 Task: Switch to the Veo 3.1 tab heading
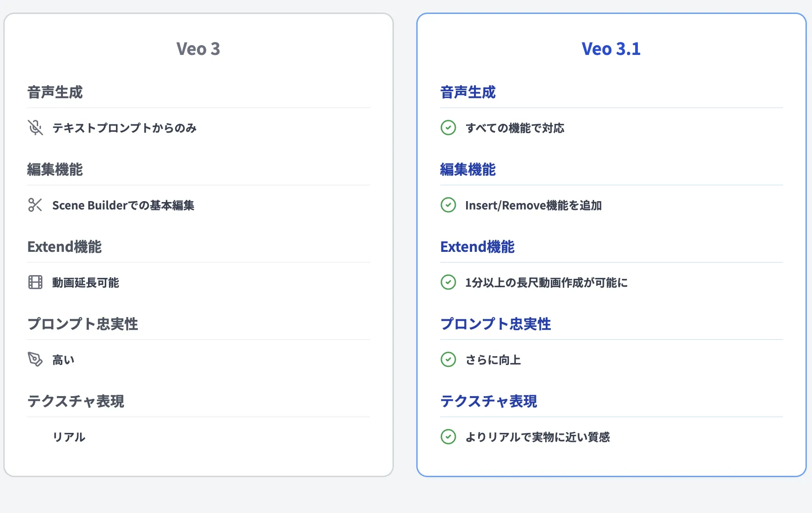[x=611, y=48]
